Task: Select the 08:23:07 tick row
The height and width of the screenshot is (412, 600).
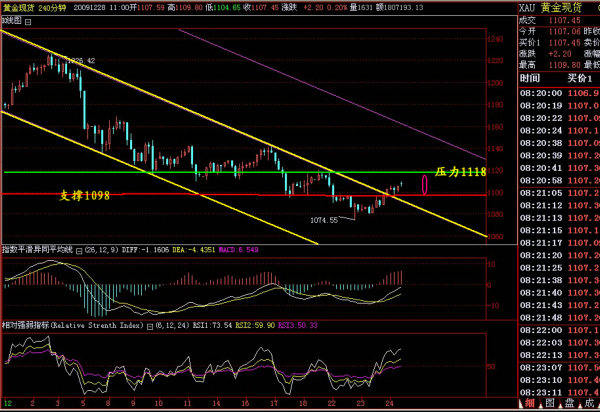Action: [x=559, y=368]
